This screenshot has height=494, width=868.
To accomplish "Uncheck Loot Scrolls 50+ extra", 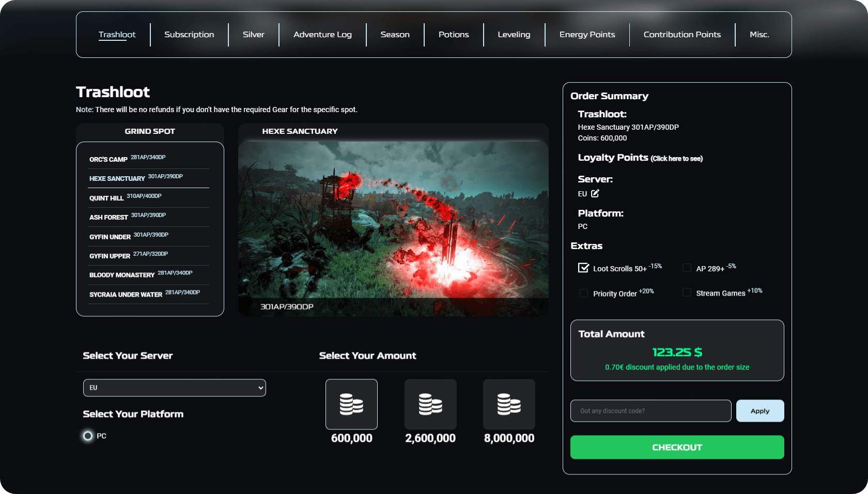I will pos(583,268).
